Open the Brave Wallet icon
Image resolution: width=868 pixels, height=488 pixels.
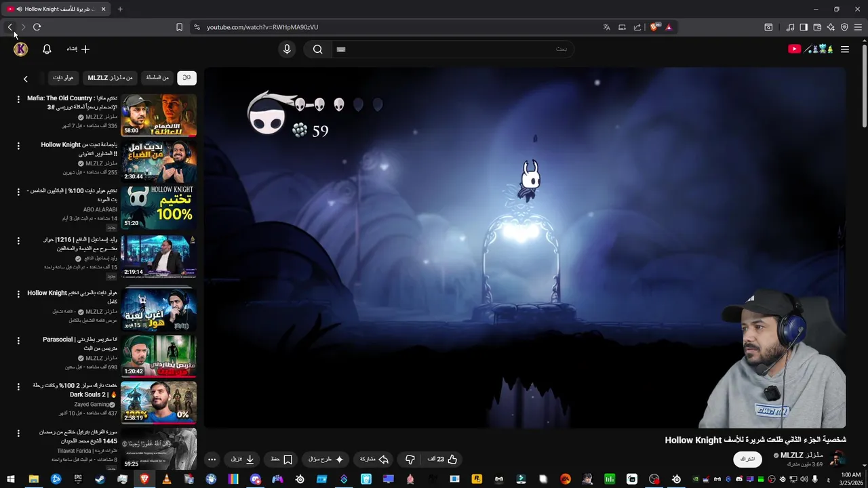[817, 27]
